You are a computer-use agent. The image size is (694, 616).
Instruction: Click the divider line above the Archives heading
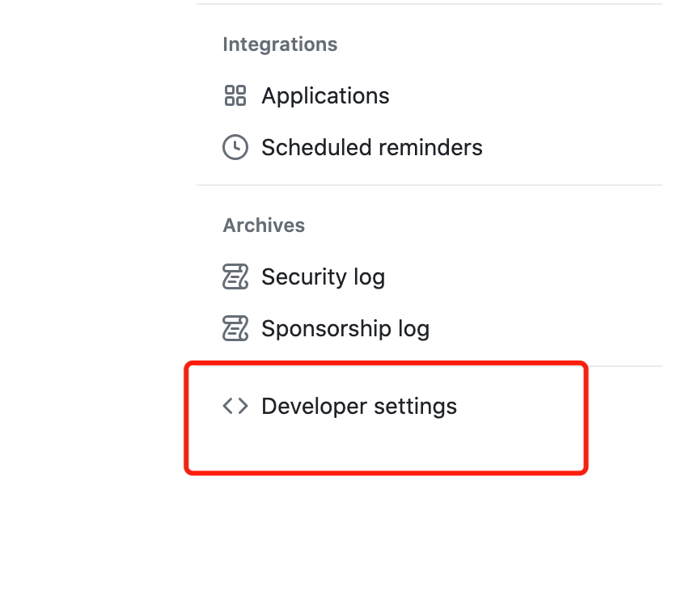click(x=429, y=185)
